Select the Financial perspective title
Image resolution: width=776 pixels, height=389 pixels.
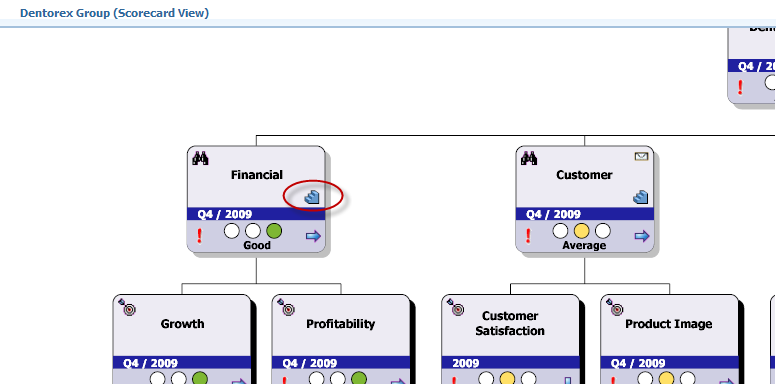coord(257,175)
